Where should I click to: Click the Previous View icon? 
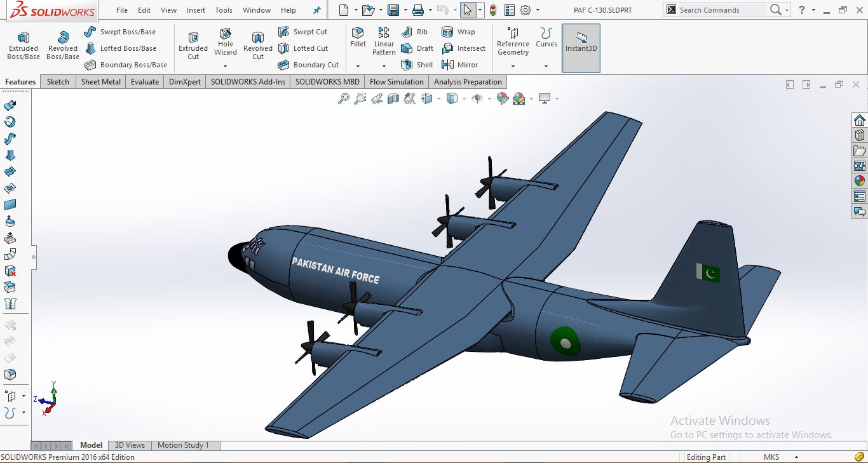377,98
